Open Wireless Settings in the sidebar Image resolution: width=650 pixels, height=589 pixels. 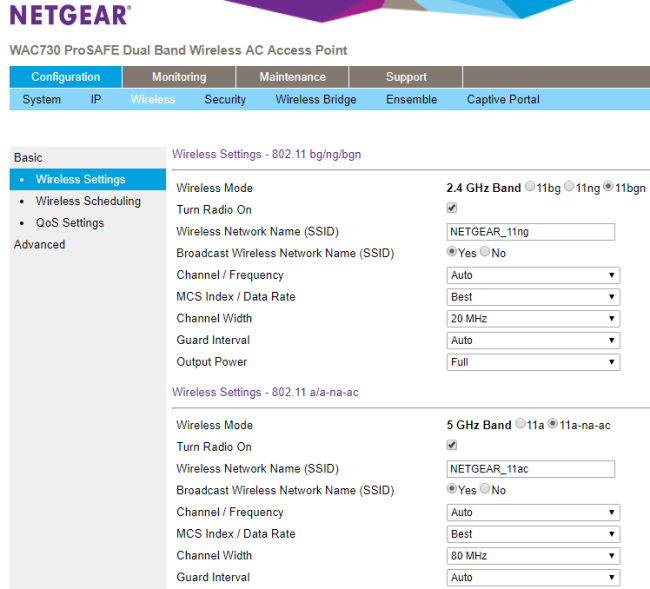tap(87, 179)
